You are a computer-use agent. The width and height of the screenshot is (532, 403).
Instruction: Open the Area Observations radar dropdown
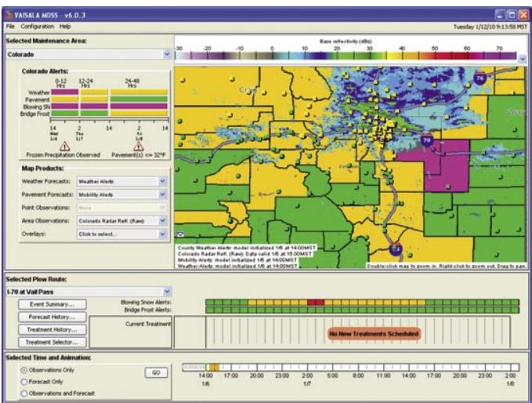pyautogui.click(x=162, y=220)
